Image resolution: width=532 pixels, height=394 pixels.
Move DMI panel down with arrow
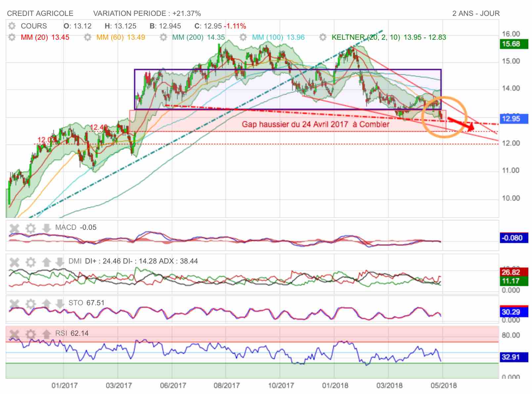(60, 262)
